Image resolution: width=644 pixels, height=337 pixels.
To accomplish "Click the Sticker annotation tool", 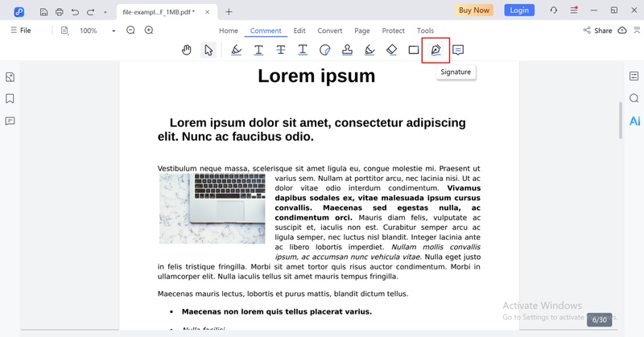I will point(325,50).
